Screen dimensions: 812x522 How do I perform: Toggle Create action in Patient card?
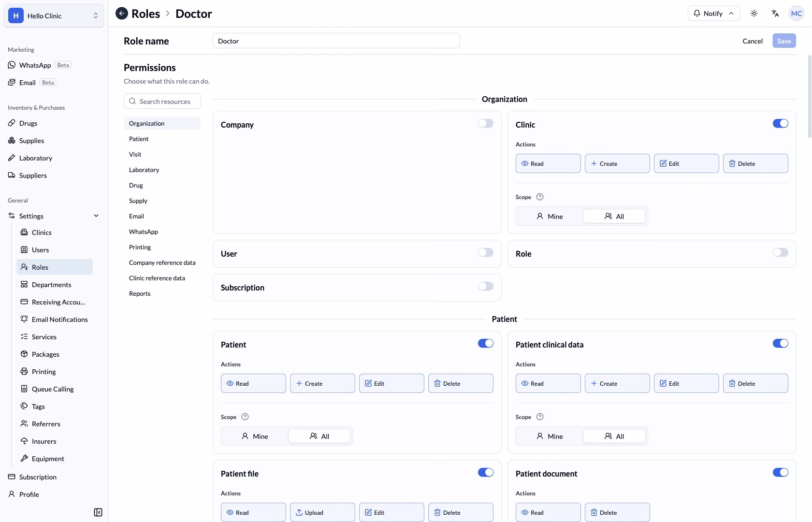pyautogui.click(x=322, y=384)
